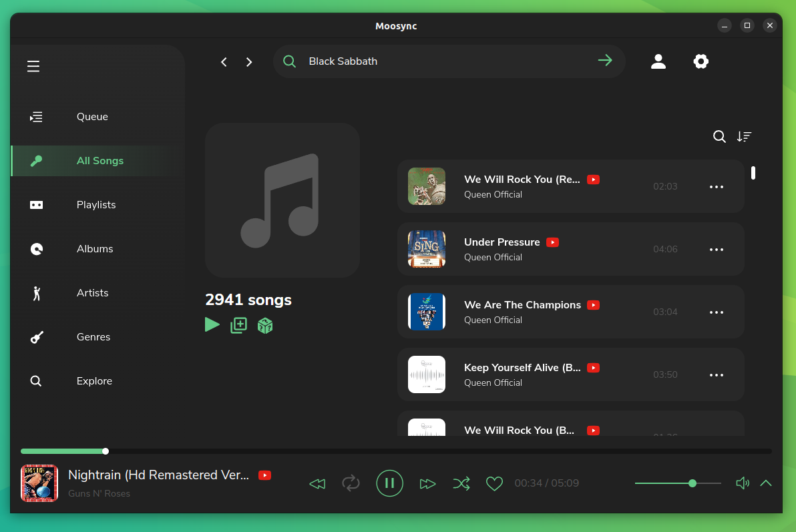Play all songs in the library
This screenshot has width=796, height=532.
pos(212,324)
